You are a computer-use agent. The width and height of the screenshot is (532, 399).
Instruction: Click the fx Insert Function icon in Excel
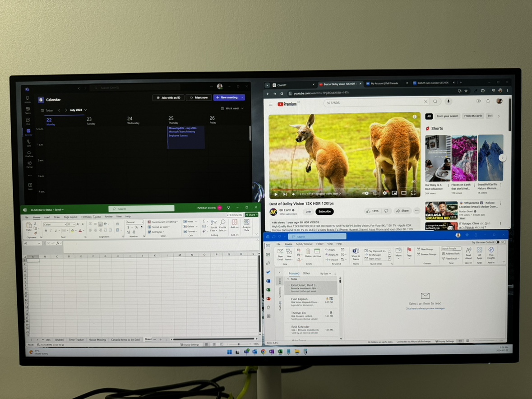pos(58,243)
